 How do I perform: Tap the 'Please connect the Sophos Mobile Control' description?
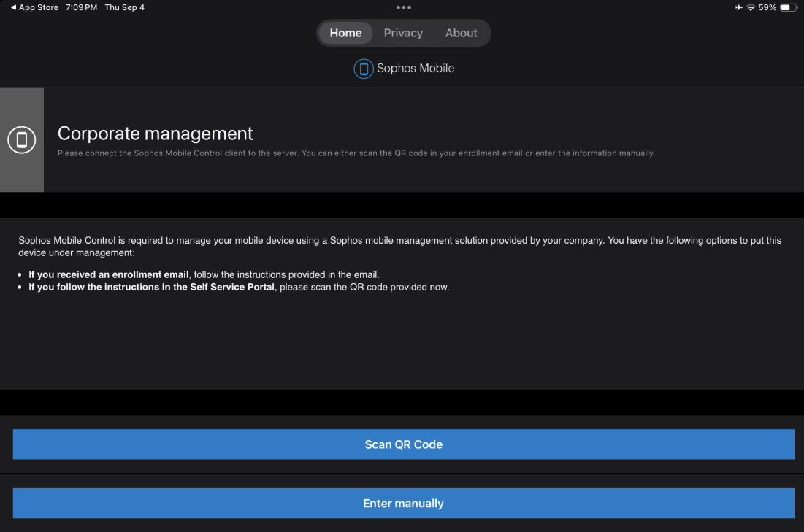click(x=356, y=153)
